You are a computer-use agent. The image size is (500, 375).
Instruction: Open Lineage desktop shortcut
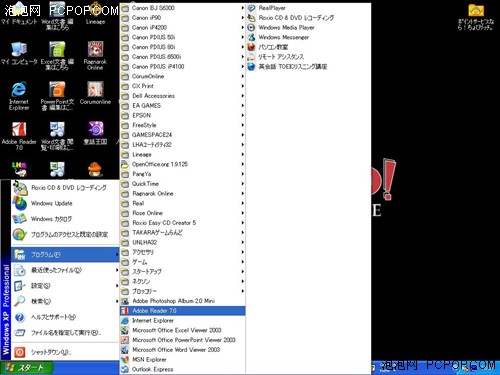tap(95, 13)
